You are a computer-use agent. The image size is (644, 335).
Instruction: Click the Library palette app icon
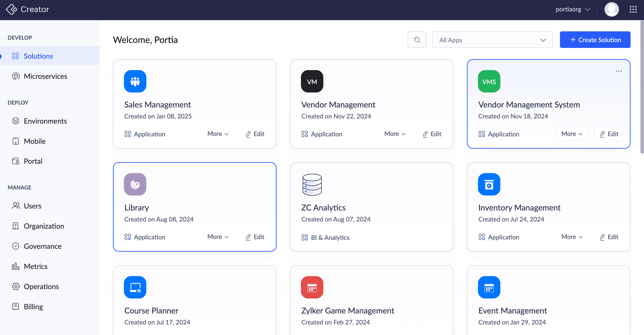click(x=135, y=184)
